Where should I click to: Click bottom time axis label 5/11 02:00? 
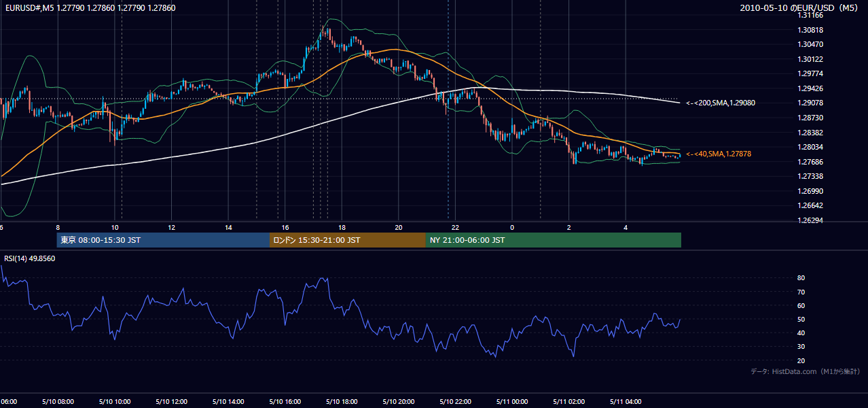(x=569, y=401)
